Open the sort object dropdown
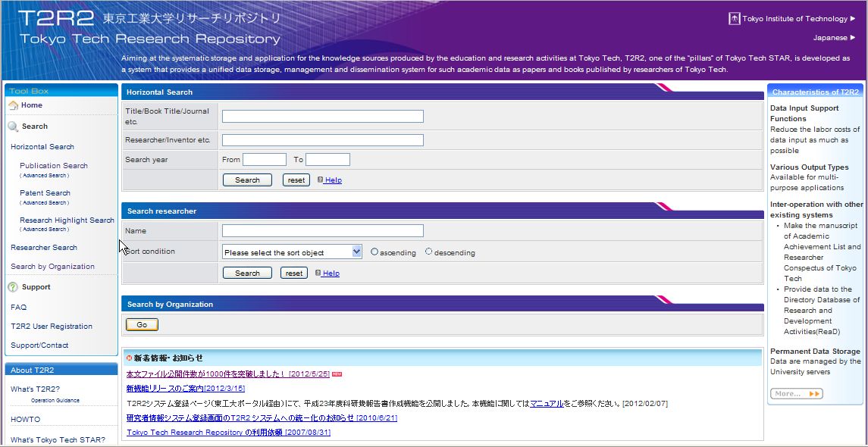The image size is (868, 447). coord(293,252)
